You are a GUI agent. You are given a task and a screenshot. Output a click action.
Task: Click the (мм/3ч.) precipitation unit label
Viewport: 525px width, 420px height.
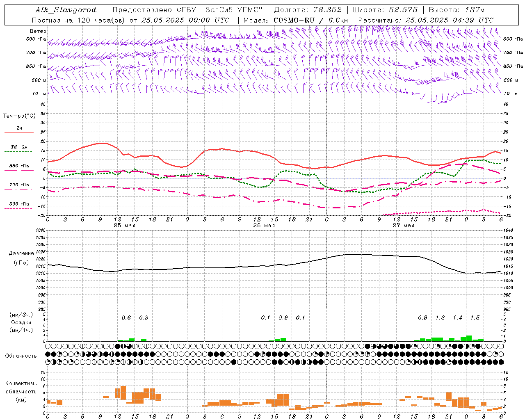(21, 315)
